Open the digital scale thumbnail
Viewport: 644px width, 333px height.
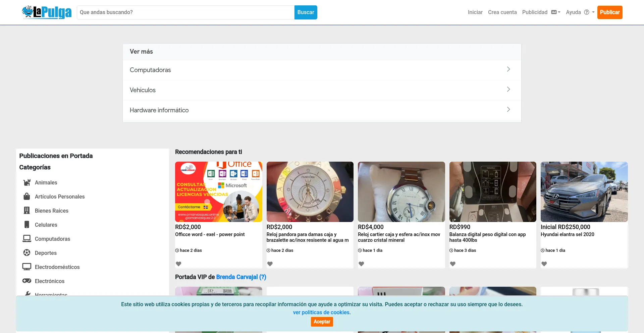point(493,192)
